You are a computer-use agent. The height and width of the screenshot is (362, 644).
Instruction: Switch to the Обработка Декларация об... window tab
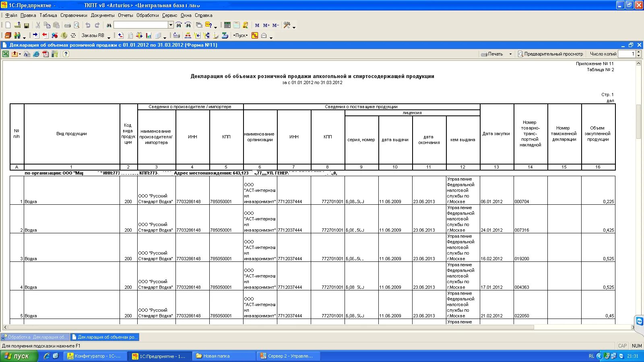35,337
